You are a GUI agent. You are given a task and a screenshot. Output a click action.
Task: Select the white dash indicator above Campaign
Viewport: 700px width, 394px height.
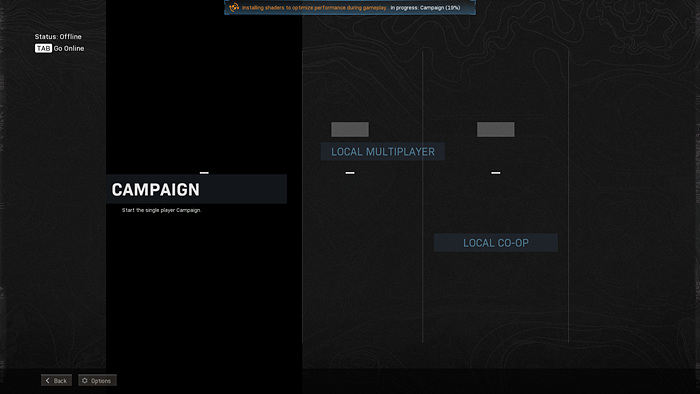click(x=204, y=173)
